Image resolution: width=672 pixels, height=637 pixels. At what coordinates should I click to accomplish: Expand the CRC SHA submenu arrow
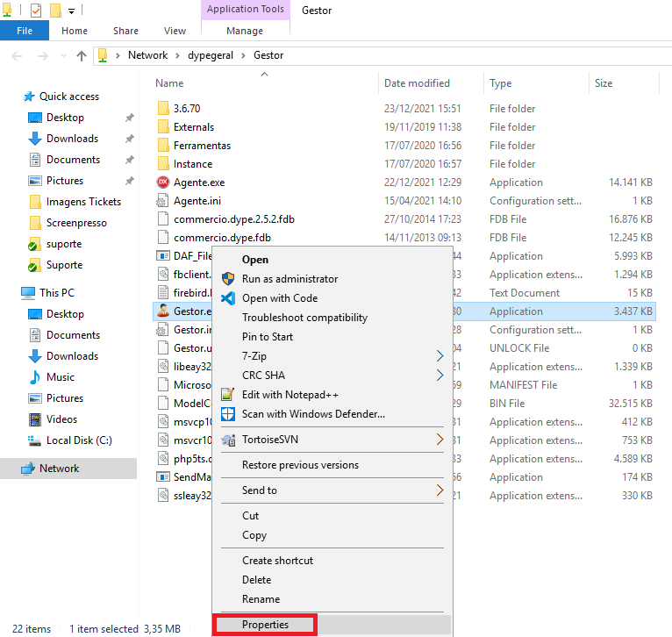[440, 375]
